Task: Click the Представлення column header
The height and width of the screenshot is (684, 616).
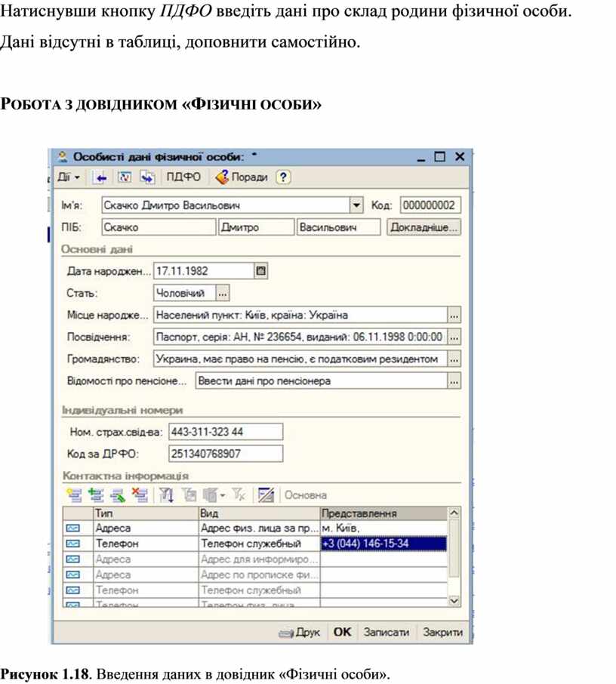Action: [x=384, y=513]
